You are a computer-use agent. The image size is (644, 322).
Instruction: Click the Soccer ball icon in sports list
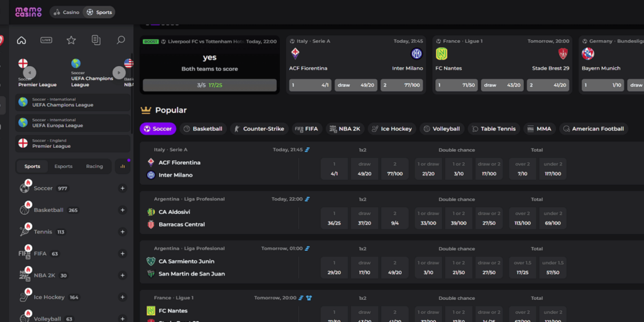[x=25, y=188]
